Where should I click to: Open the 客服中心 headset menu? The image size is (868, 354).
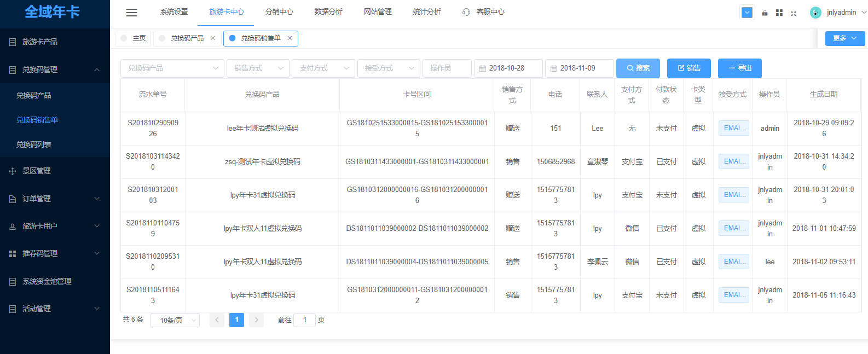(484, 12)
